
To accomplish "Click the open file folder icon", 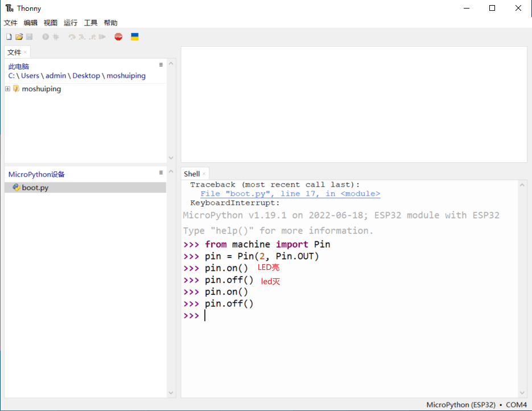I will point(19,37).
